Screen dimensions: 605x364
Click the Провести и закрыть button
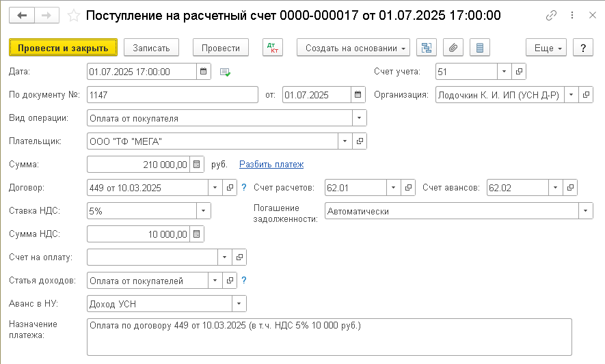(x=63, y=48)
